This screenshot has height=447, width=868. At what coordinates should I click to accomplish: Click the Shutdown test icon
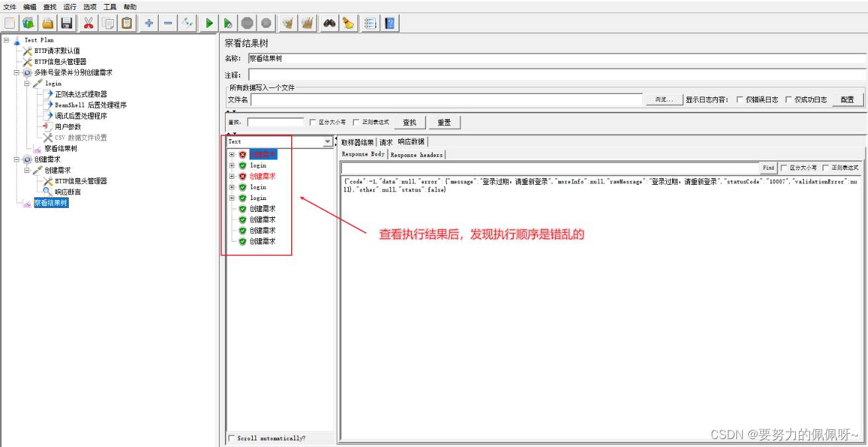point(266,23)
